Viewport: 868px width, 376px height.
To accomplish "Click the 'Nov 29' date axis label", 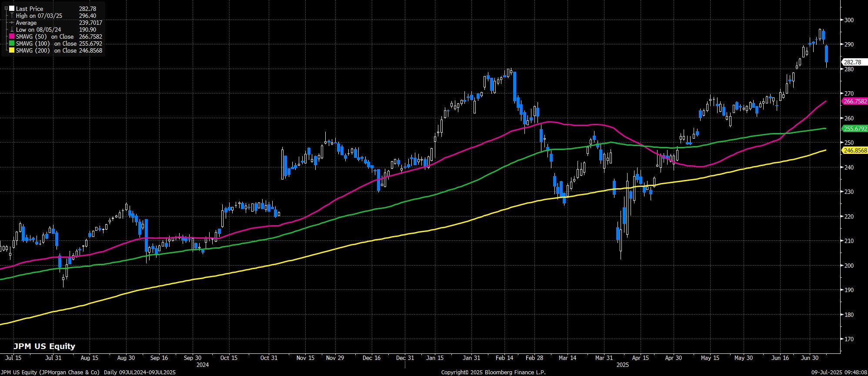I will tap(335, 358).
